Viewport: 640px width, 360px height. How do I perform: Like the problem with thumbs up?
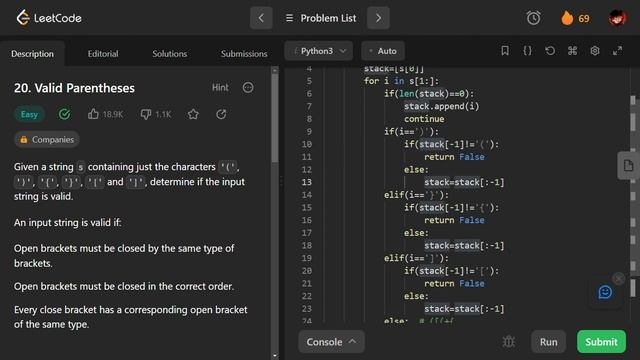[93, 114]
